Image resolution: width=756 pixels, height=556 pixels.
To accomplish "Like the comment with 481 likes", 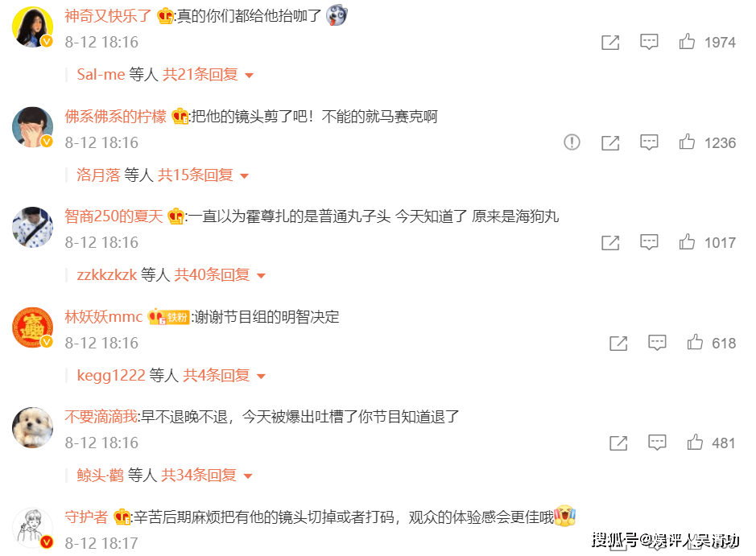I will tap(695, 442).
